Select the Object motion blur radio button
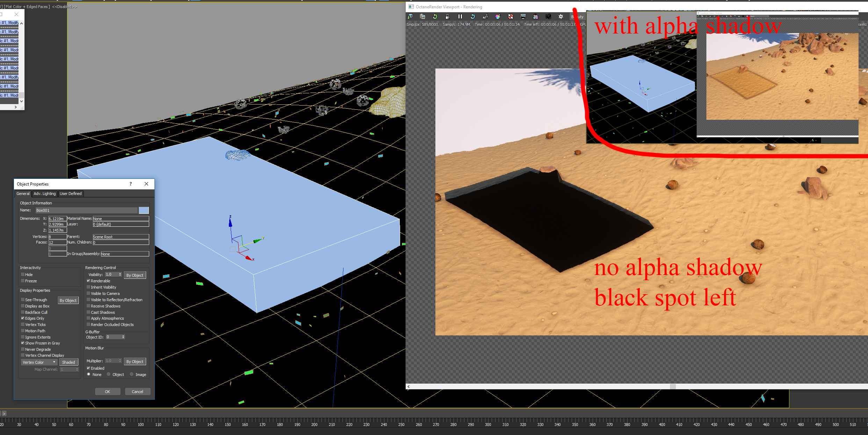868x435 pixels. [109, 374]
